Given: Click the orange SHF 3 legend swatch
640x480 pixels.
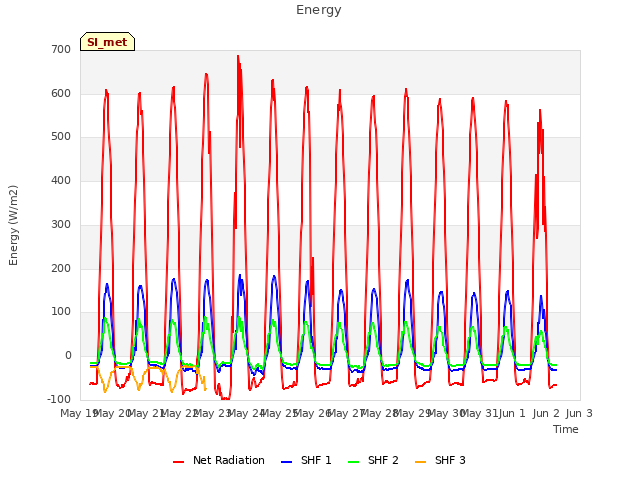Looking at the screenshot, I should pos(420,462).
